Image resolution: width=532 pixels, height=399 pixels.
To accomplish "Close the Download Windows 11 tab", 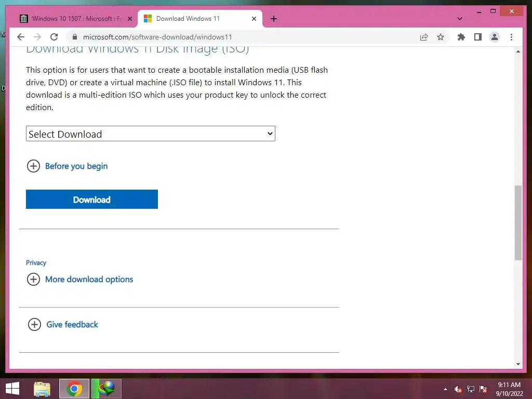I will point(254,19).
